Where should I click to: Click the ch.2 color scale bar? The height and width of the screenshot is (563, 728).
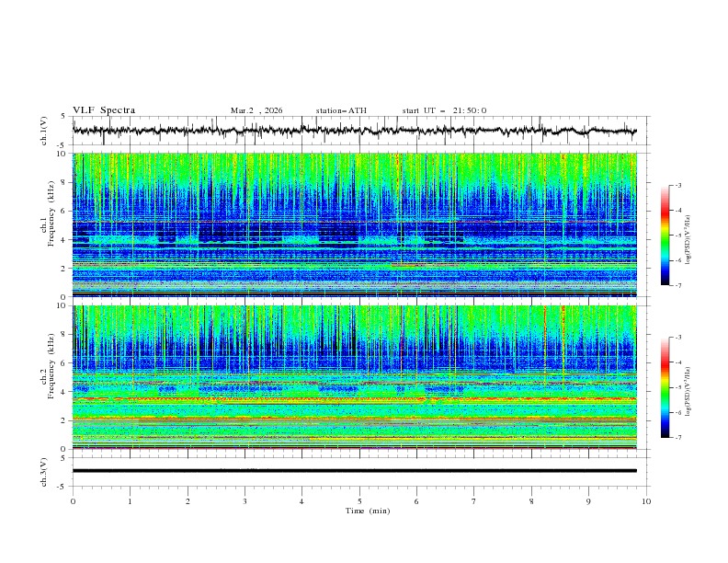point(665,387)
